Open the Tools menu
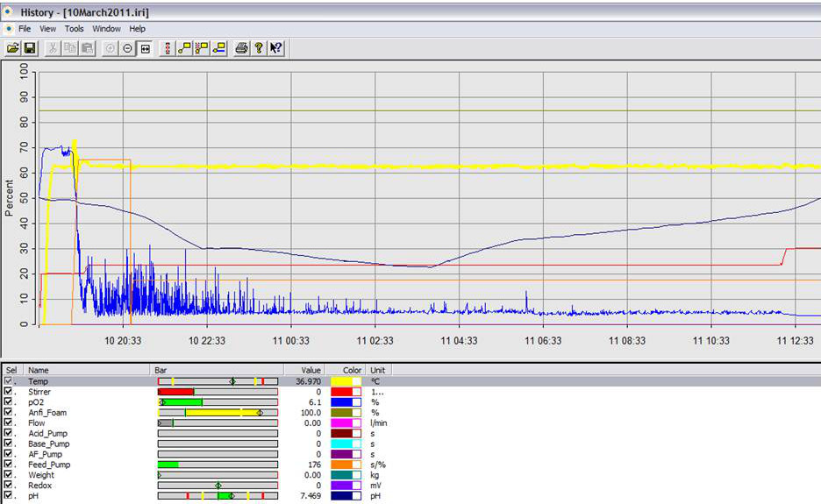 [x=74, y=29]
